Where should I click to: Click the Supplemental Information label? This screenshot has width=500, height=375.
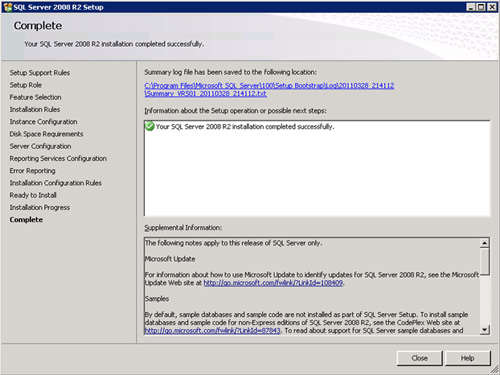point(183,228)
